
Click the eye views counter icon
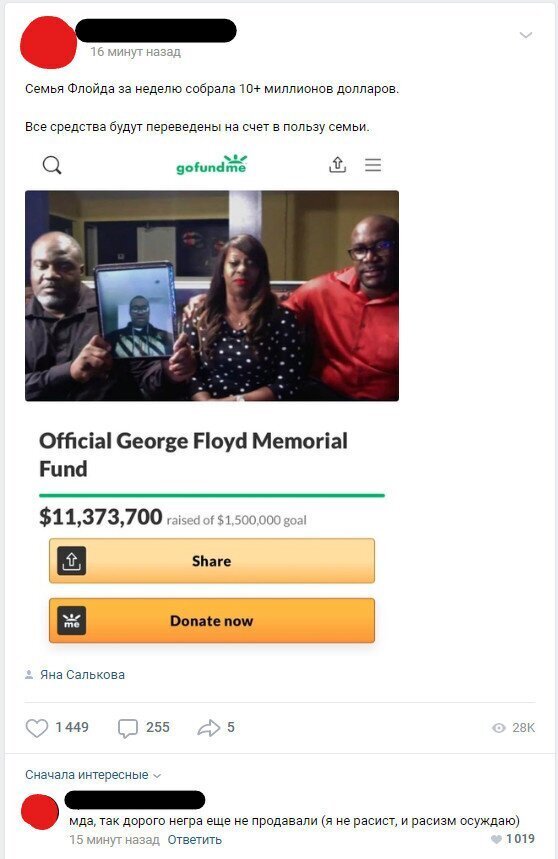click(x=498, y=728)
